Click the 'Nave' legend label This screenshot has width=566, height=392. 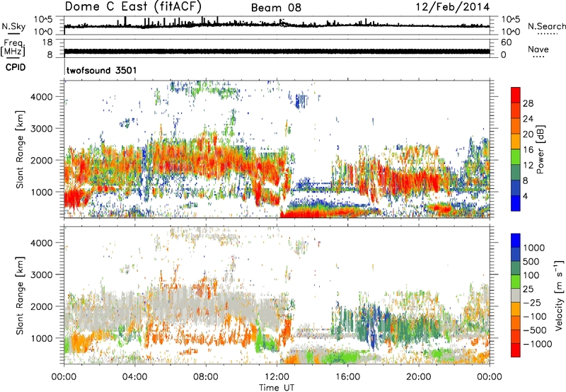pos(538,49)
